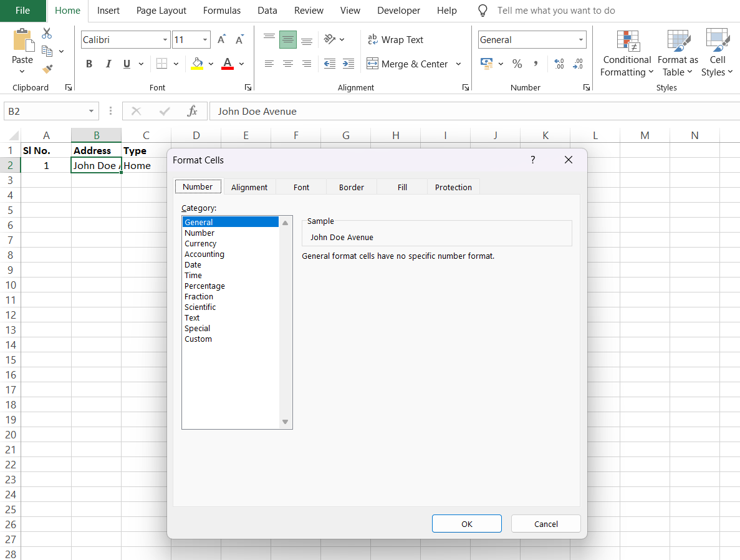The image size is (740, 560).
Task: Open the Fill tab in Format Cells
Action: pos(402,188)
